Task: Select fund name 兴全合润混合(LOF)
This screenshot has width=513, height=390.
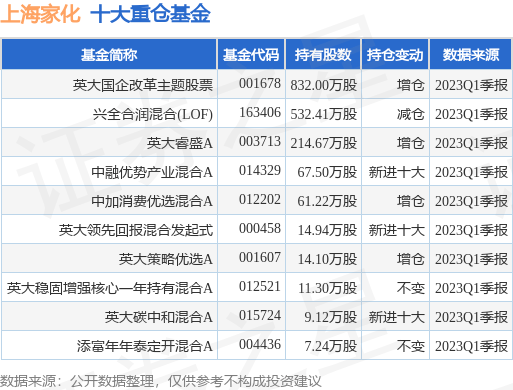Action: [153, 114]
